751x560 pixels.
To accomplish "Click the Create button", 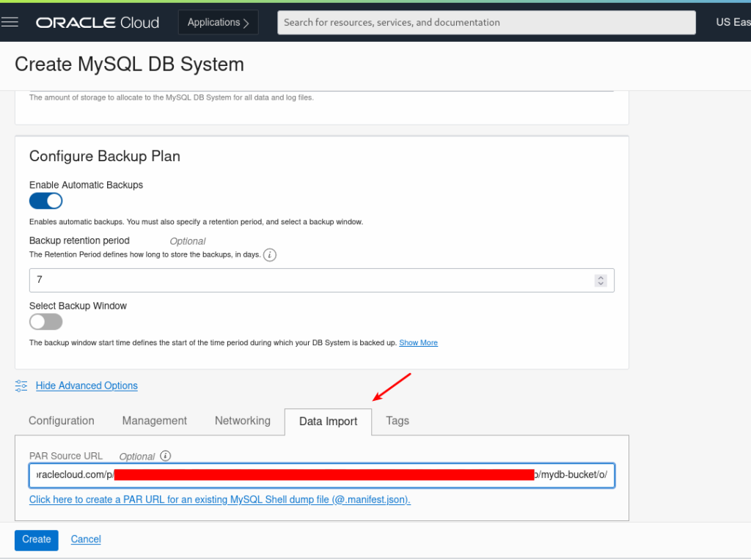I will 36,539.
